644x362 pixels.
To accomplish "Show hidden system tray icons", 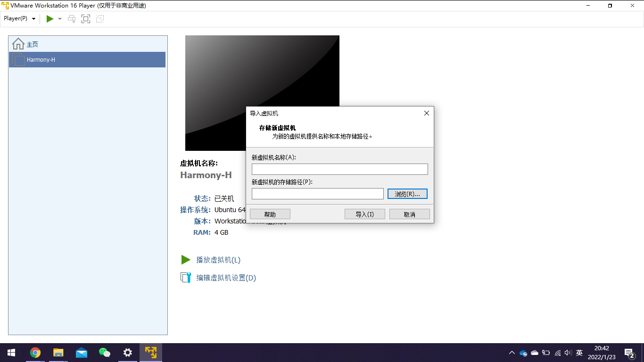I will [512, 353].
